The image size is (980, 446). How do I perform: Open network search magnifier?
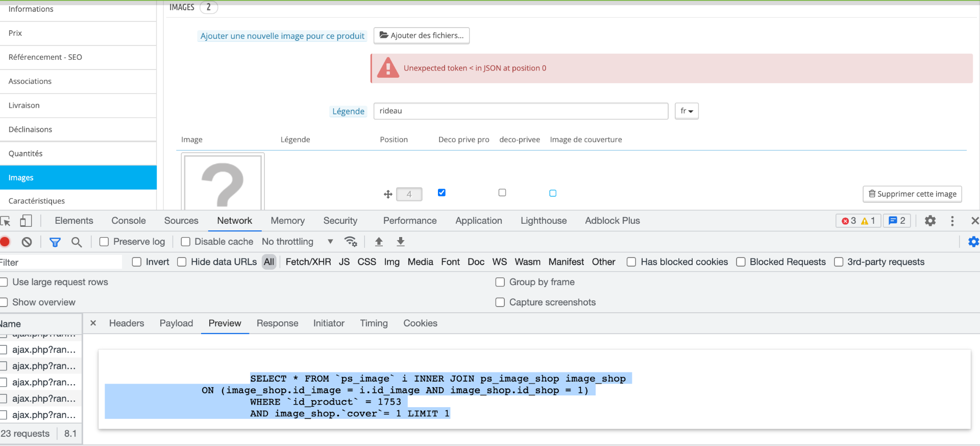tap(77, 242)
